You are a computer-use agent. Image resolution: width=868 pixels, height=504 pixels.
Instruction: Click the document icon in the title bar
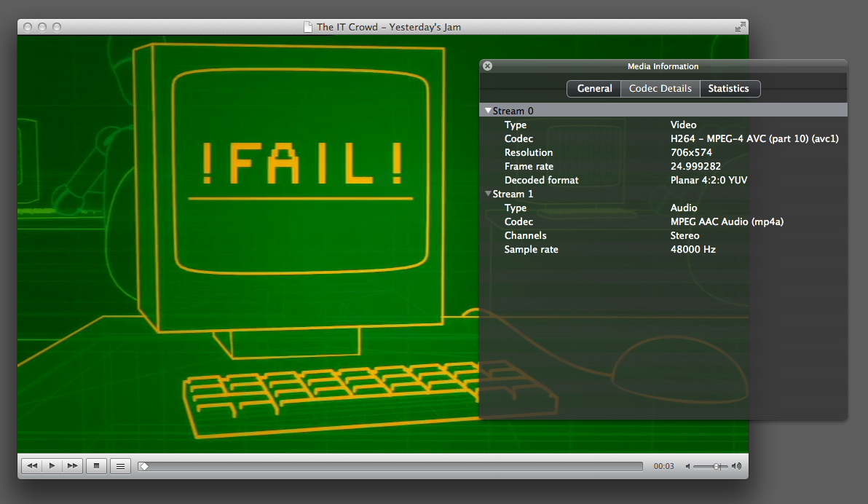tap(308, 27)
